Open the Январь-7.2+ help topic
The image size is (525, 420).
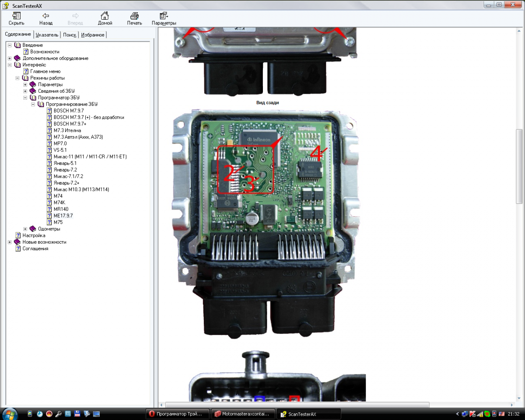(66, 183)
